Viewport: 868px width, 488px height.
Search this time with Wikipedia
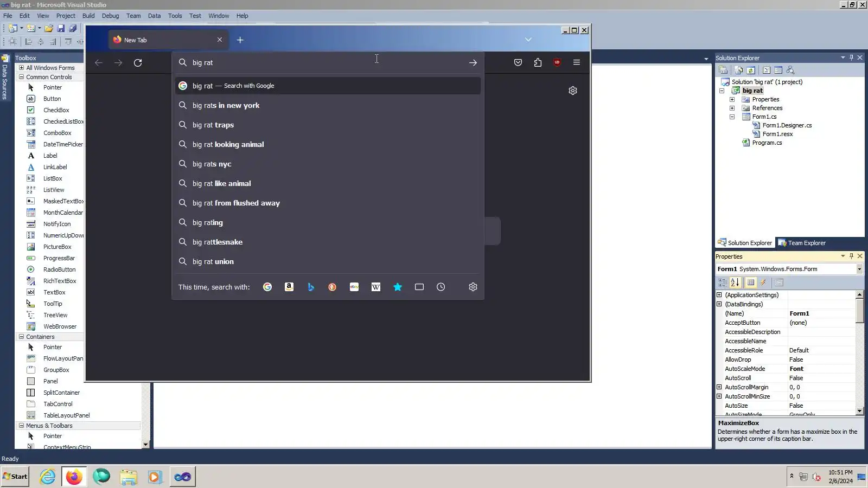tap(376, 287)
